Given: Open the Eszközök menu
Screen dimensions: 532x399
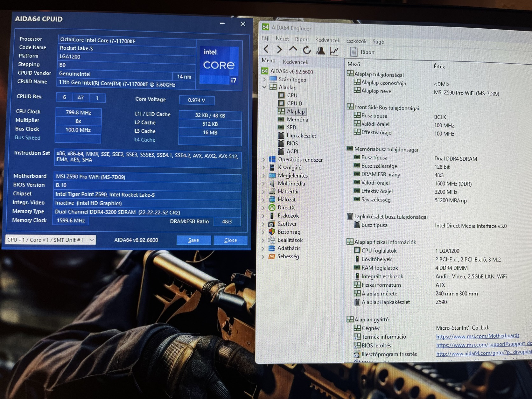Looking at the screenshot, I should tap(356, 41).
